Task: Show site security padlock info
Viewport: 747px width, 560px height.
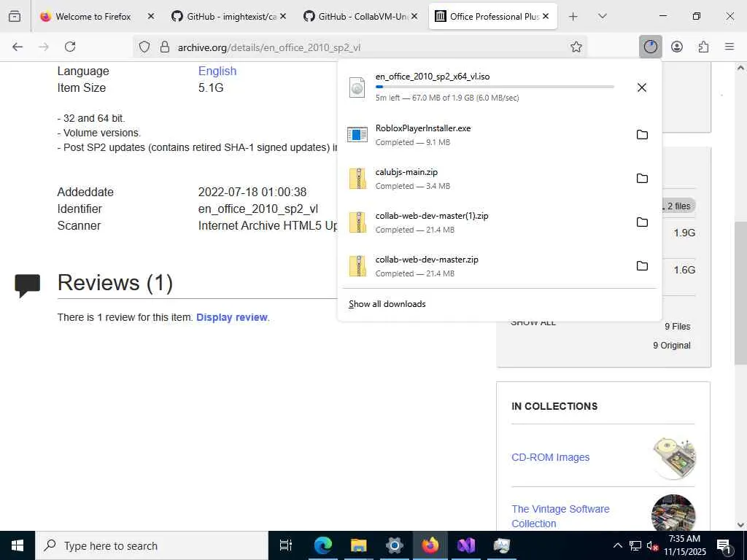Action: coord(165,47)
